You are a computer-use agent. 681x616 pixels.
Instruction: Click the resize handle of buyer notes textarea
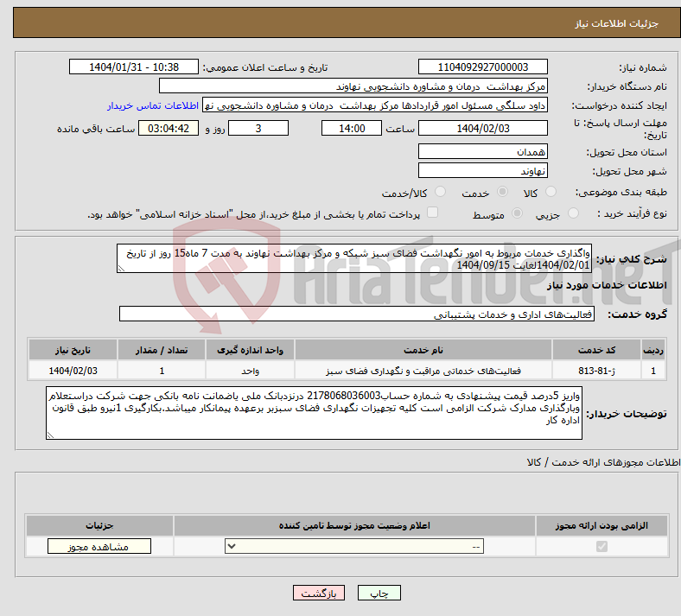click(50, 435)
